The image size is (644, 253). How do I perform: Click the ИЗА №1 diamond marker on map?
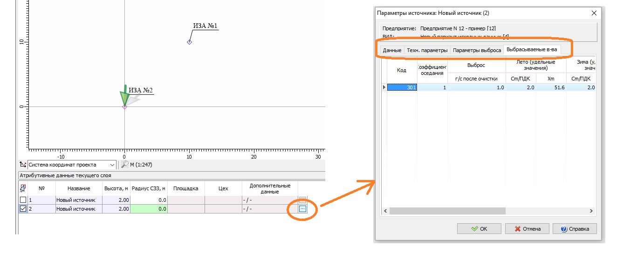pos(189,42)
